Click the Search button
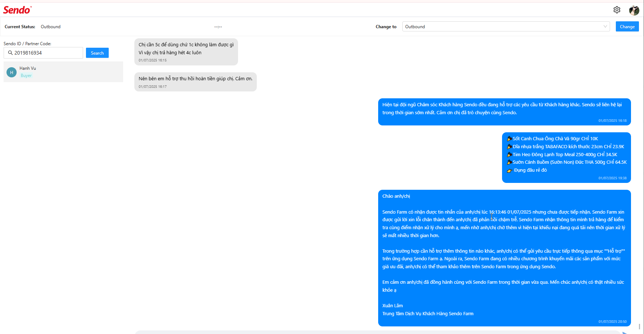Screen dimensions: 644x334 97,53
